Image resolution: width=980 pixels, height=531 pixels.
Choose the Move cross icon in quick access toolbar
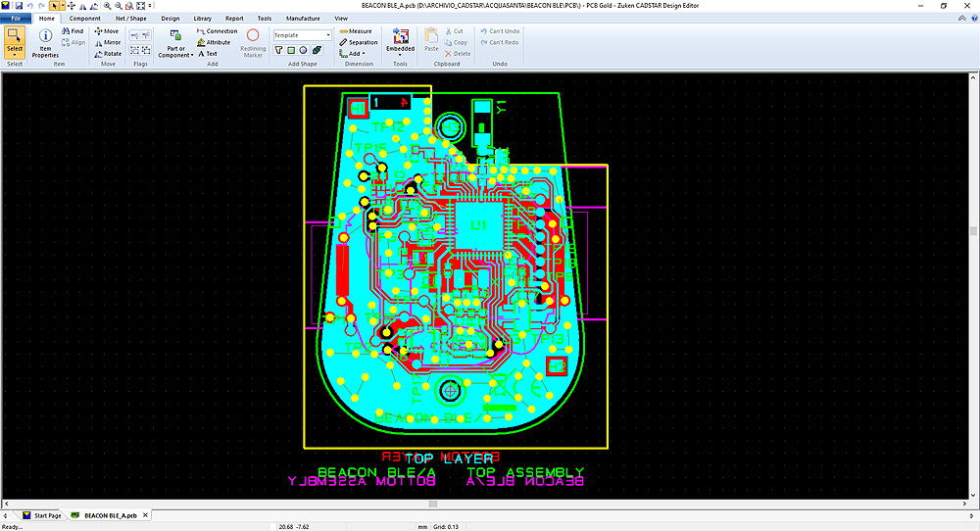(x=72, y=6)
